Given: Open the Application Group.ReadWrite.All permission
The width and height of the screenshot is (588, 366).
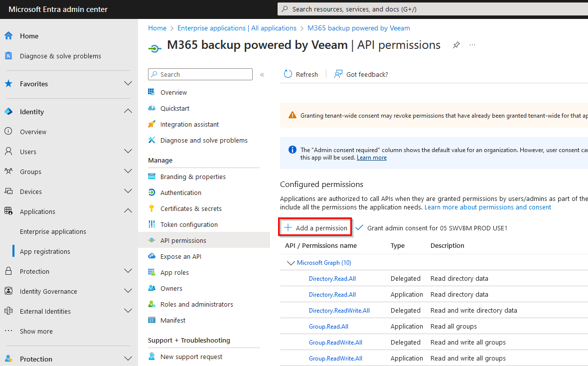Looking at the screenshot, I should [335, 359].
